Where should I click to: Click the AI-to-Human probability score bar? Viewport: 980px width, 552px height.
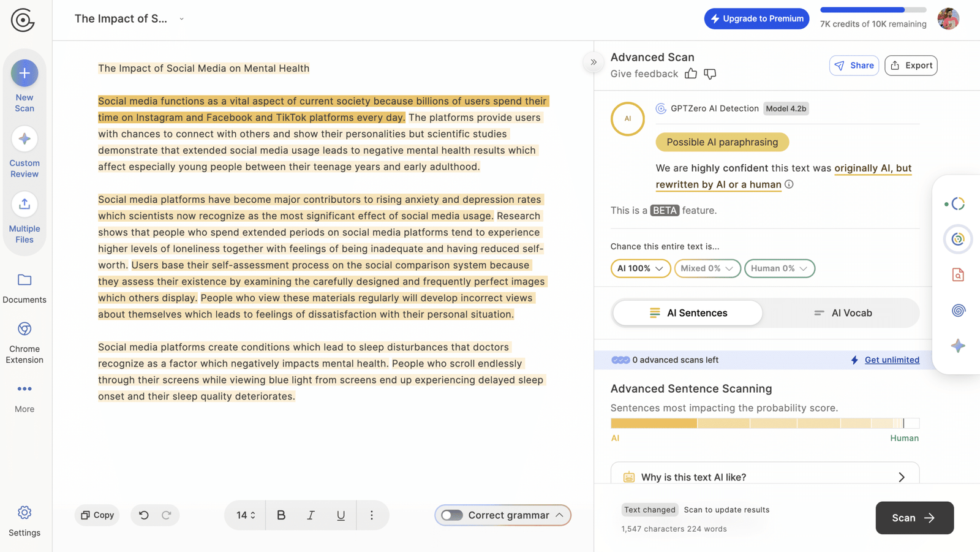764,423
